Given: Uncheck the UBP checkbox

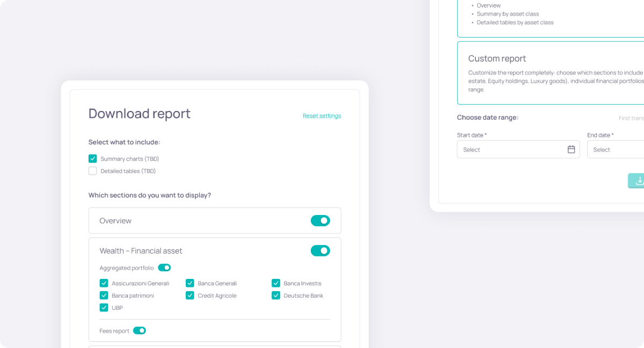Looking at the screenshot, I should point(104,308).
